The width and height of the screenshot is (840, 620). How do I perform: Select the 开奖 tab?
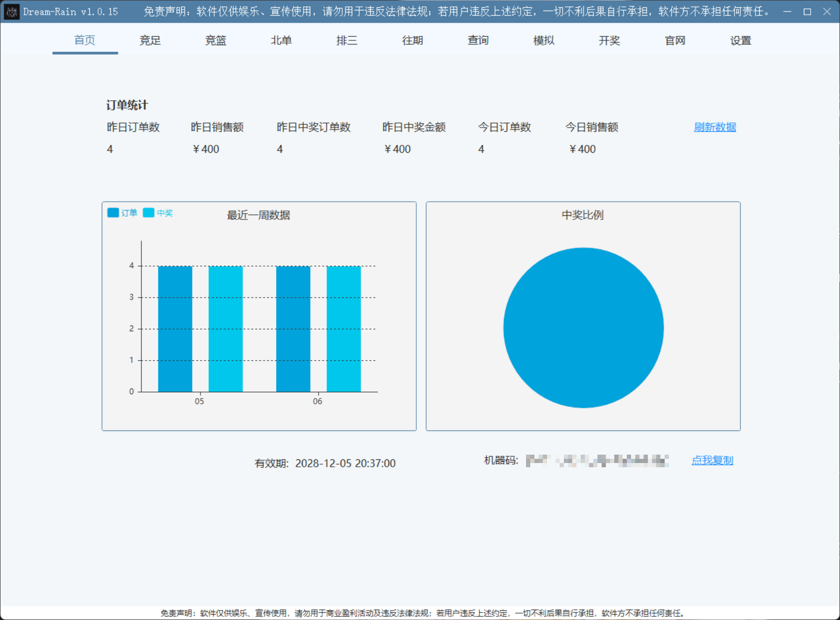point(610,40)
